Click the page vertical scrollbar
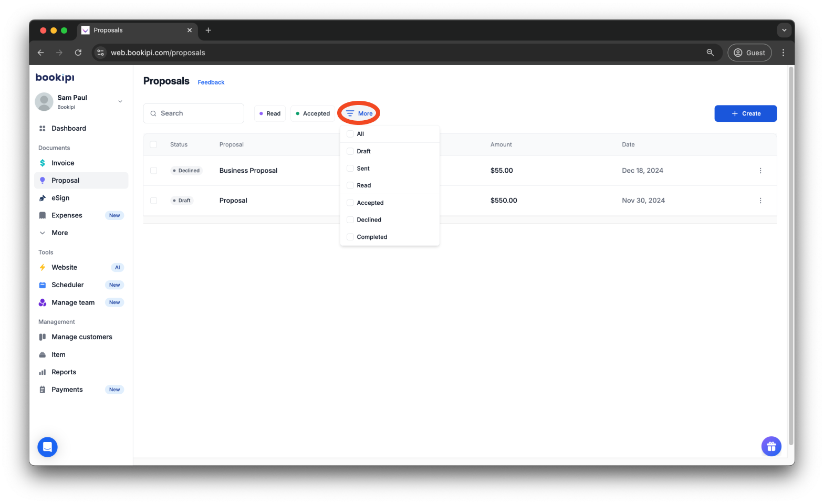Viewport: 824px width, 504px height. [791, 255]
